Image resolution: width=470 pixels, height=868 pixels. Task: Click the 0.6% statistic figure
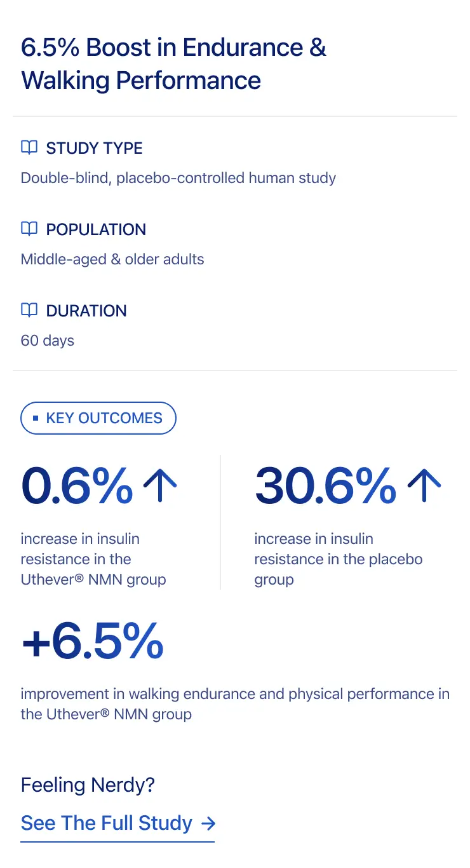pyautogui.click(x=77, y=486)
